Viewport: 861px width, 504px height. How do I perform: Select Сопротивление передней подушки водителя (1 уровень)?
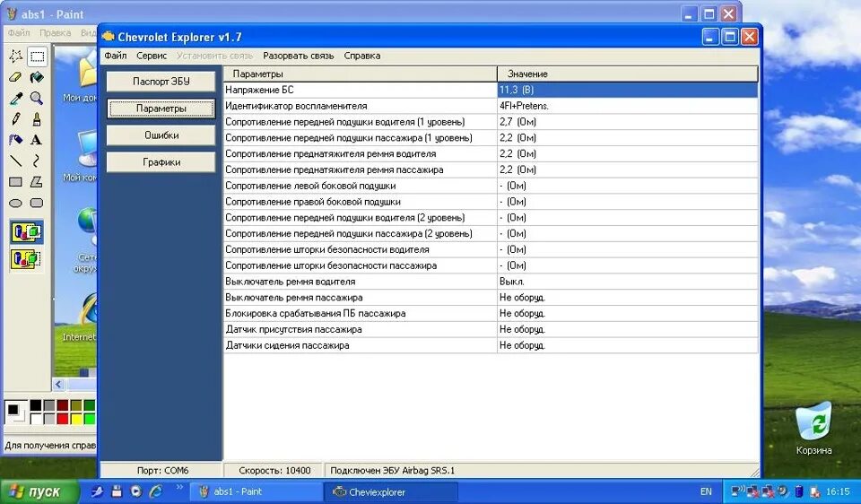[491, 121]
